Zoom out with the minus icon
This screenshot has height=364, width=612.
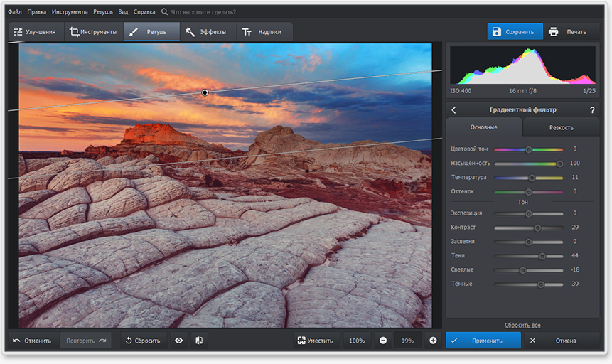click(383, 341)
